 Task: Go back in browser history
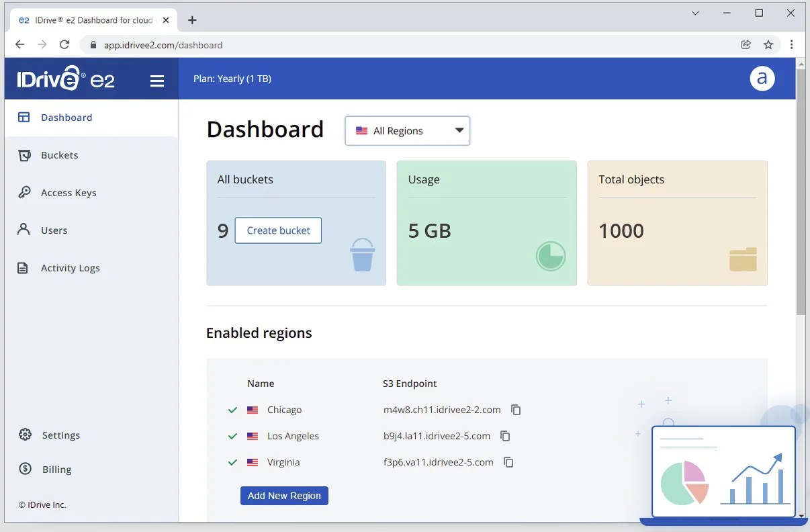pyautogui.click(x=19, y=45)
